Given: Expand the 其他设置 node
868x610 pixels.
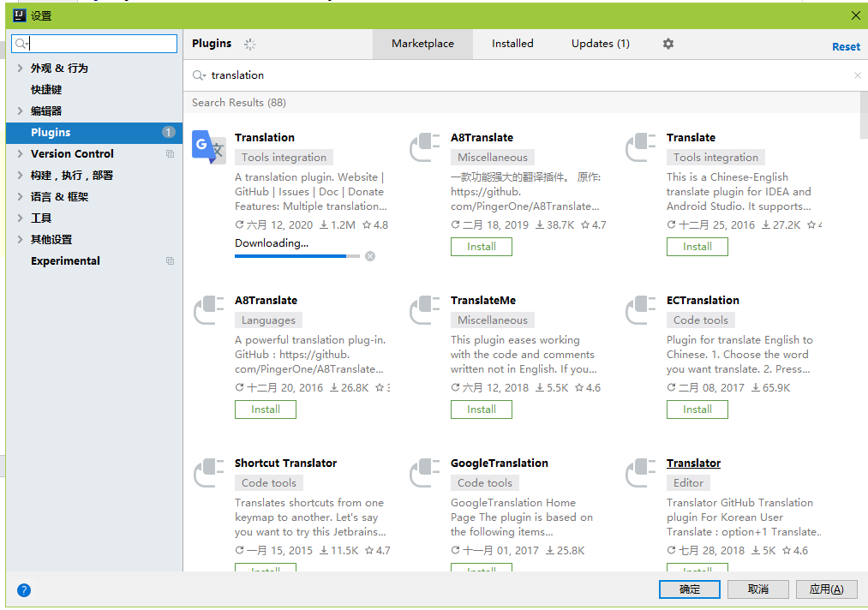Looking at the screenshot, I should tap(20, 239).
